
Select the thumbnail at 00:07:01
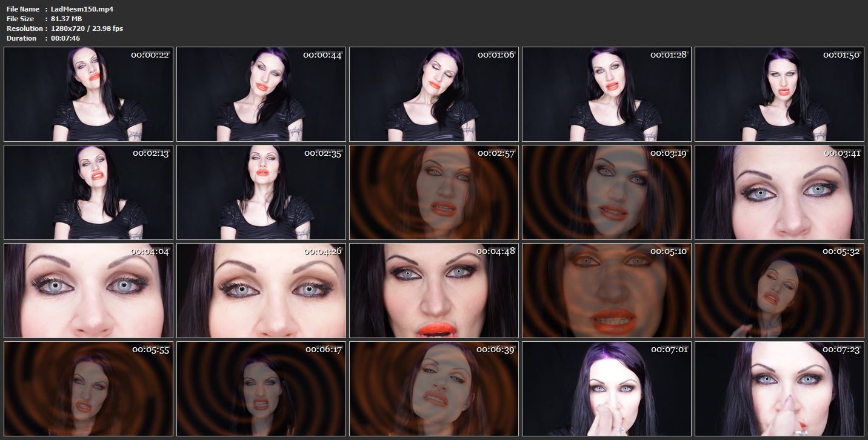607,388
